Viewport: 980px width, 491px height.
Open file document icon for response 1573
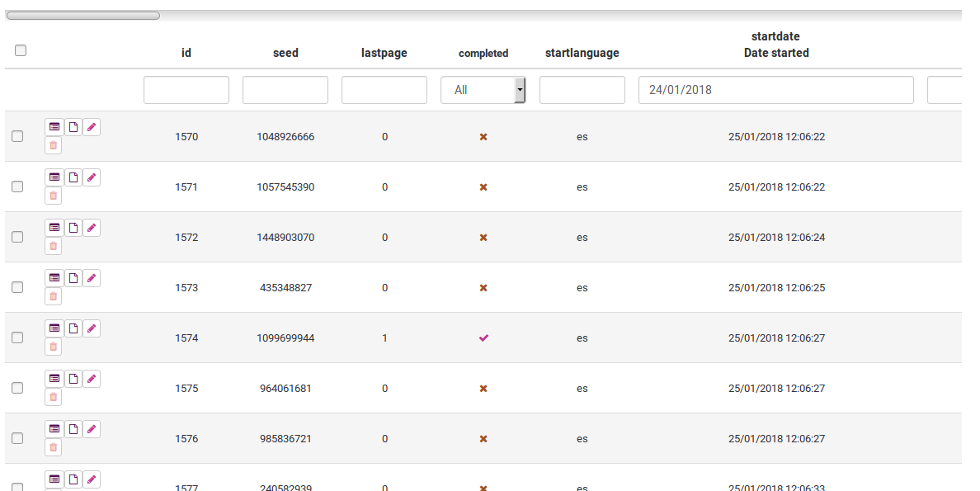click(x=73, y=278)
